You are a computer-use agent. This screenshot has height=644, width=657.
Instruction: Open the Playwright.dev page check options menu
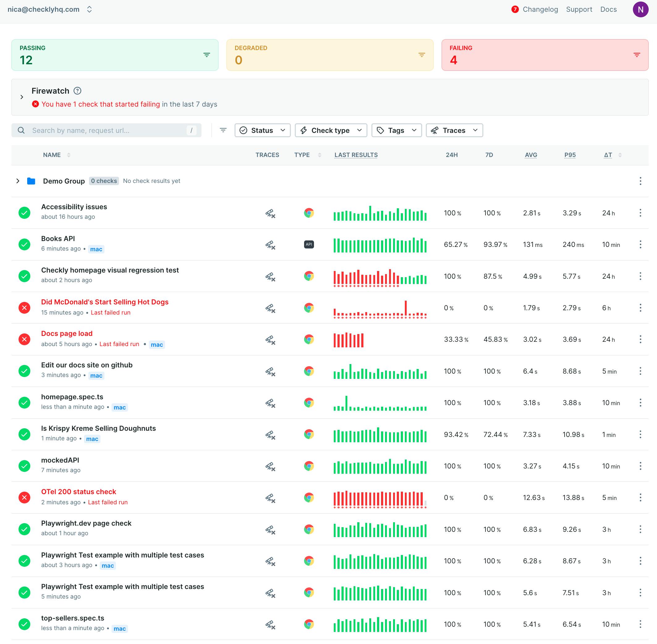point(640,529)
